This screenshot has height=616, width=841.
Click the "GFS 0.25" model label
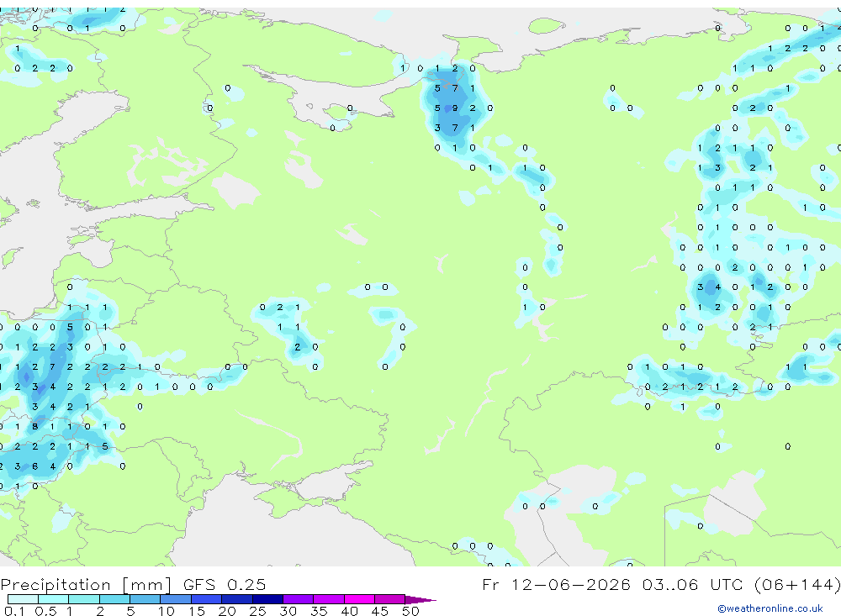click(225, 584)
